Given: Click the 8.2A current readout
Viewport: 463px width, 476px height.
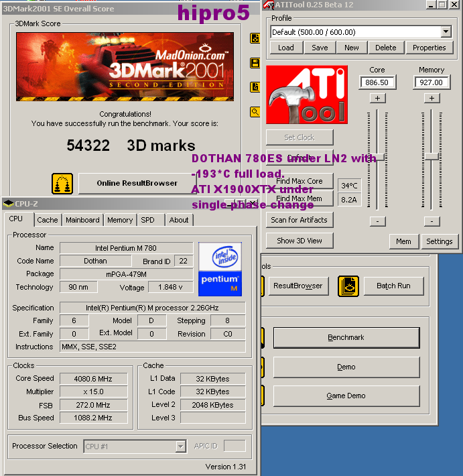Looking at the screenshot, I should point(349,200).
